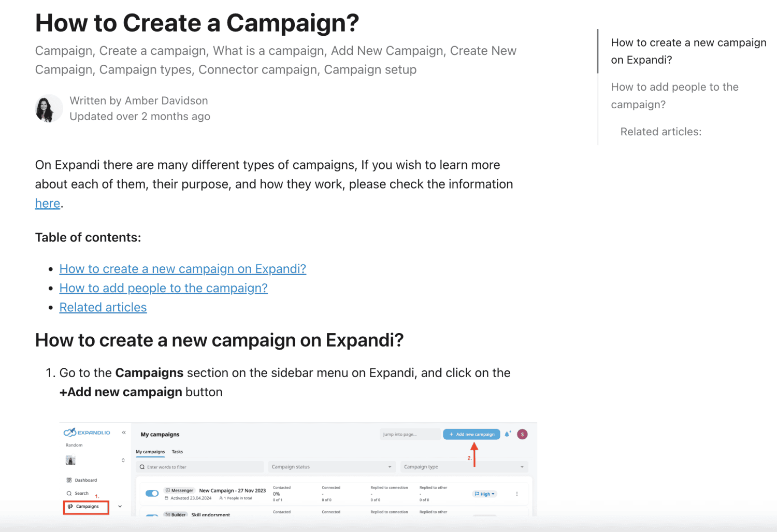Viewport: 777px width, 532px height.
Task: Click the user avatar labeled S
Action: click(522, 434)
